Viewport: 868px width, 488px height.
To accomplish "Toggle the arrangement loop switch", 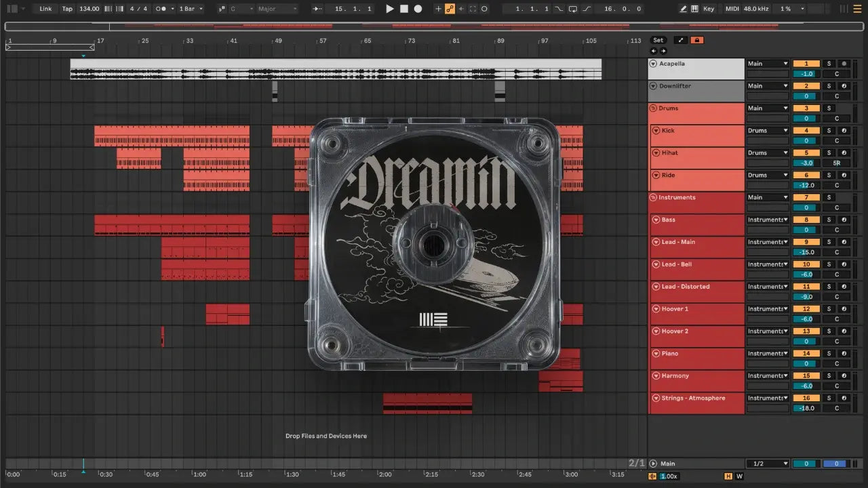I will tap(573, 9).
